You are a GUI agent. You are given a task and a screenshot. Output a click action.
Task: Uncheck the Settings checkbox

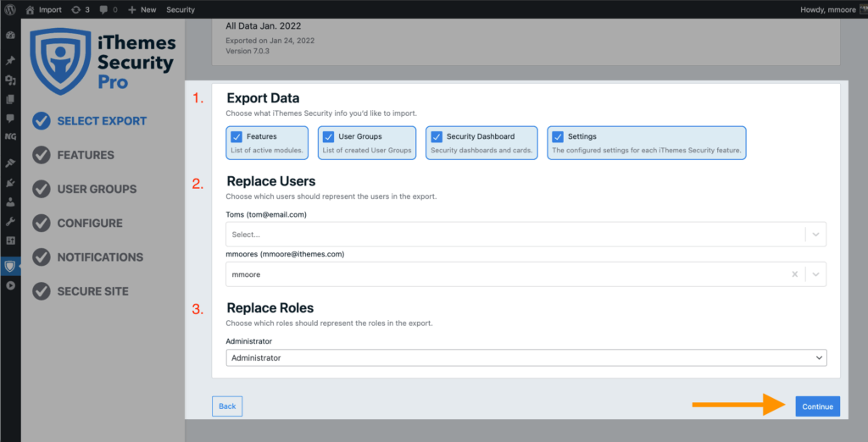(558, 136)
